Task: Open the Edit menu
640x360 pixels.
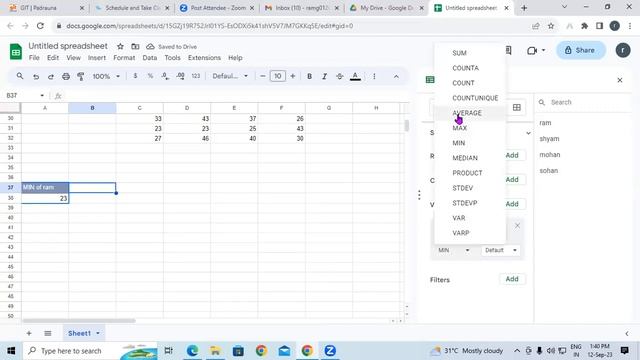Action: tap(53, 58)
